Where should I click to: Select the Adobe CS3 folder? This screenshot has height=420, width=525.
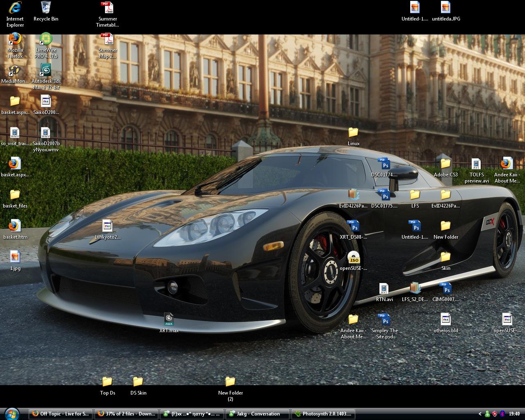pos(446,163)
